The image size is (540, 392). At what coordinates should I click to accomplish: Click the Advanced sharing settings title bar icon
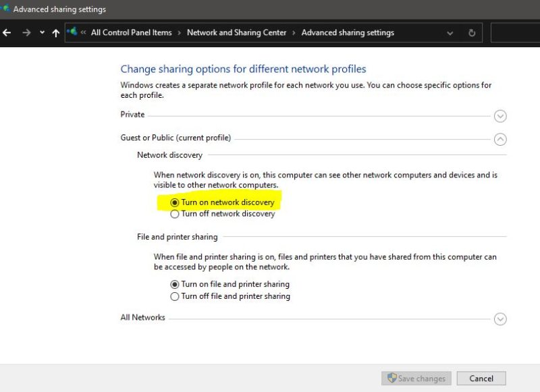coord(7,9)
